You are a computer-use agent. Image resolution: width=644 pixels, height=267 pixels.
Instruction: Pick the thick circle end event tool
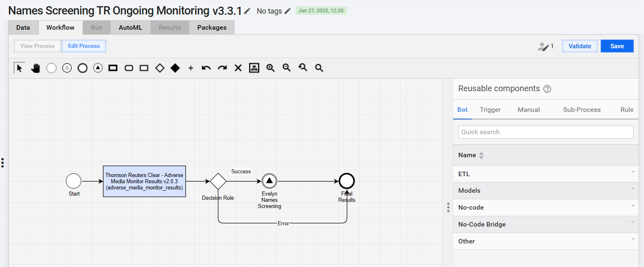[x=82, y=68]
